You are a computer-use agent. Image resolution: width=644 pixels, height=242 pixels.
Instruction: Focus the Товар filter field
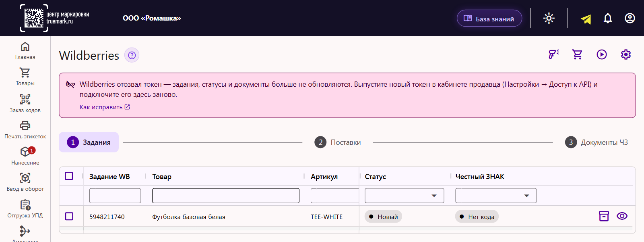tap(226, 196)
